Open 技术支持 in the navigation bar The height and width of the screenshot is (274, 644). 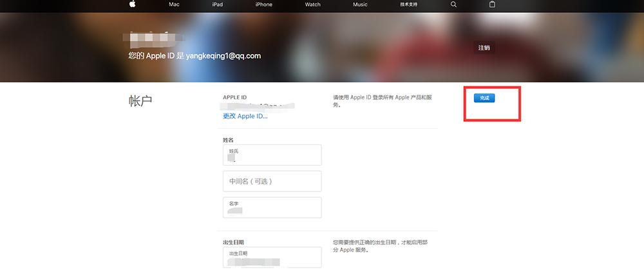point(408,5)
